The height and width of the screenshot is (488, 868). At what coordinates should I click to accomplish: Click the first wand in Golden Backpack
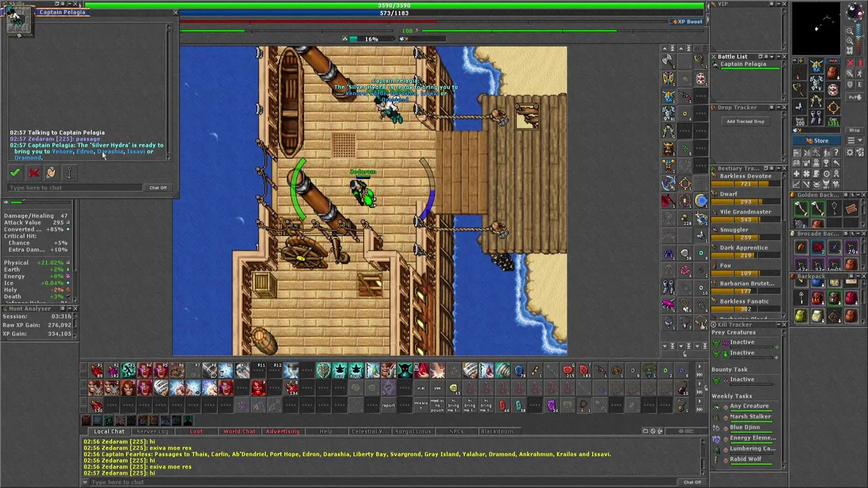tap(801, 209)
